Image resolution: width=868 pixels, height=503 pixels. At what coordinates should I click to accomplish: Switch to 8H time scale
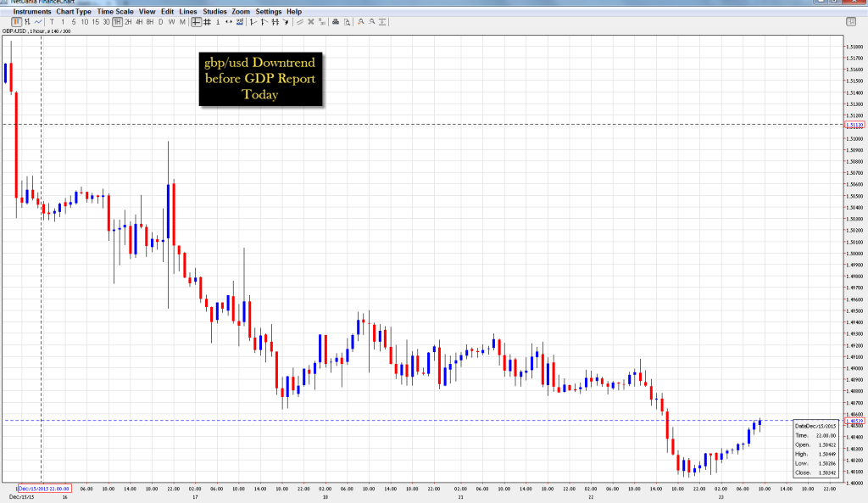149,22
